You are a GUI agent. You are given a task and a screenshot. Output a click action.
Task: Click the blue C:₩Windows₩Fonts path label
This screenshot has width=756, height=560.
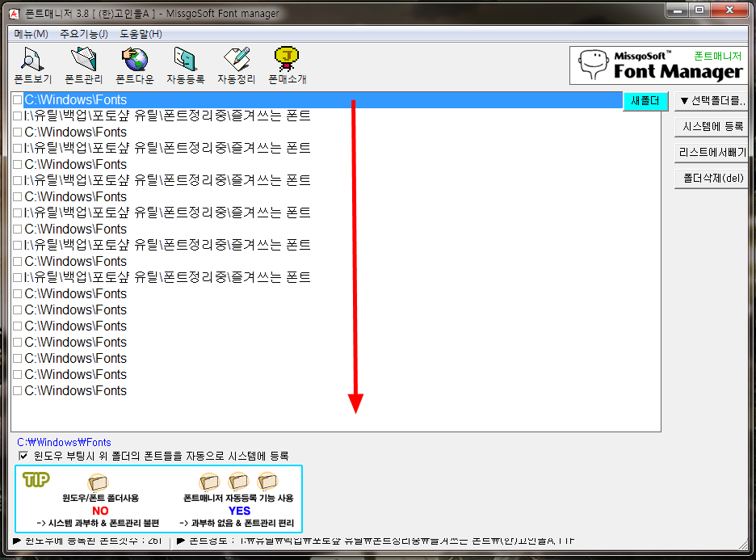[x=64, y=442]
